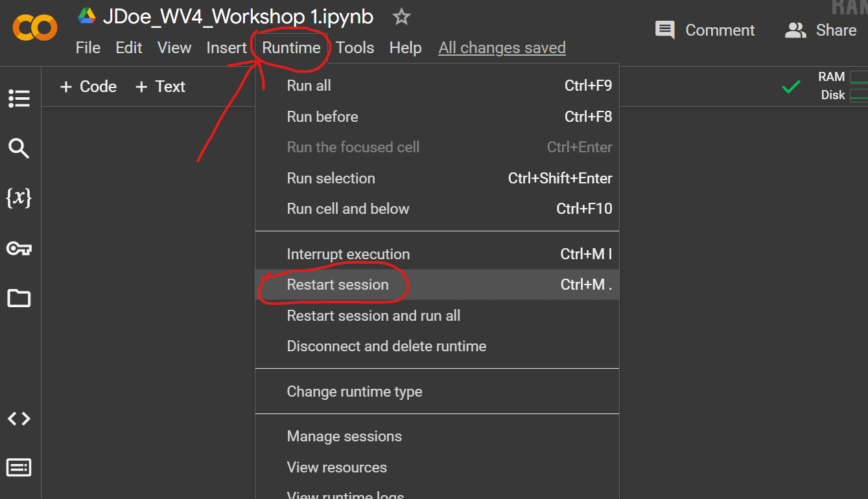
Task: Expand the File menu
Action: pyautogui.click(x=88, y=48)
